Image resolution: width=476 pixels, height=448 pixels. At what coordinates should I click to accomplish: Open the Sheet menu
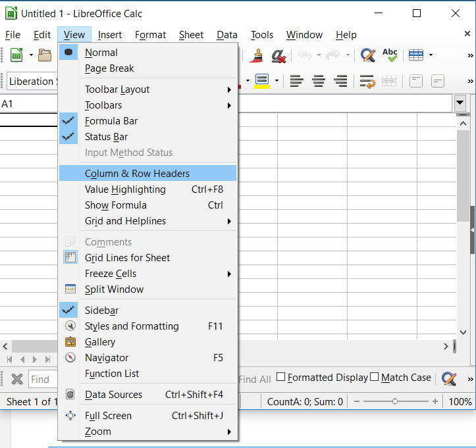point(191,35)
